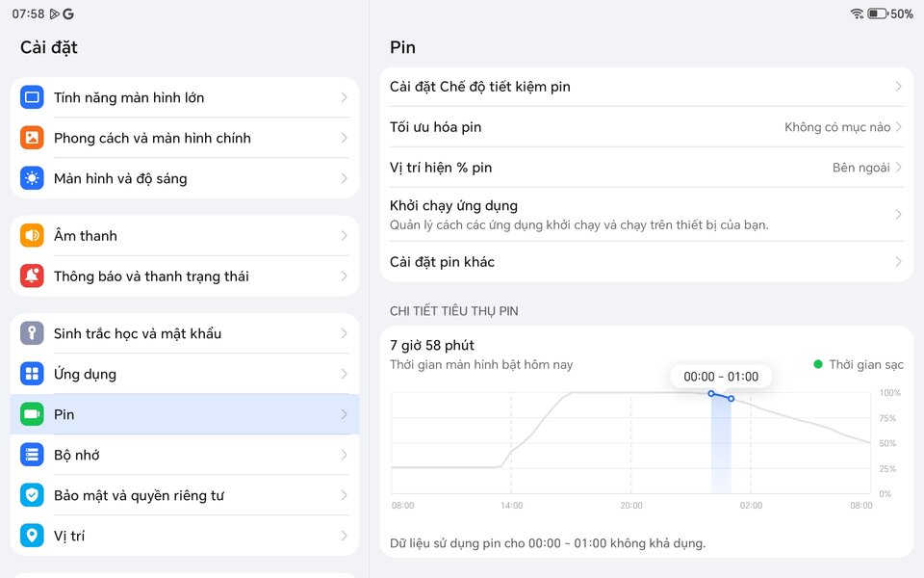Select the highlighted 00:00 - 01:00 chart bar
924x578 pixels.
[721, 443]
